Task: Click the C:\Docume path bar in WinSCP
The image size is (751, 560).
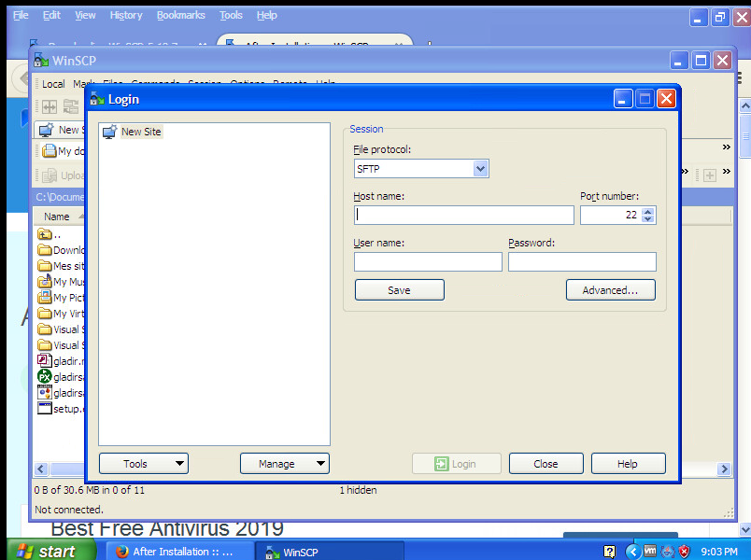Action: tap(61, 197)
